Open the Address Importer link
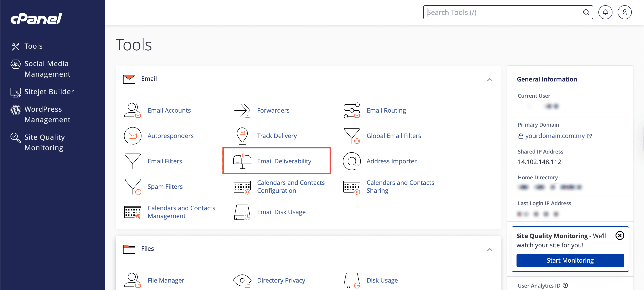 click(x=391, y=161)
